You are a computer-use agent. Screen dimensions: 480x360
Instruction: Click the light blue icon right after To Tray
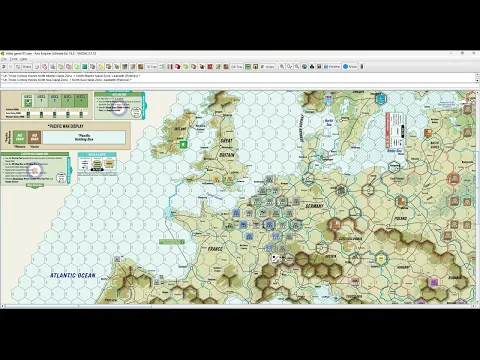(x=162, y=67)
